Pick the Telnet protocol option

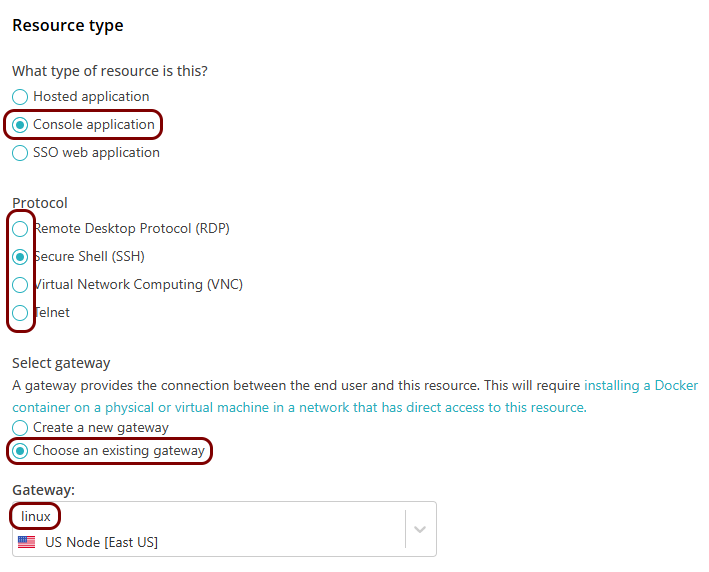click(x=20, y=313)
